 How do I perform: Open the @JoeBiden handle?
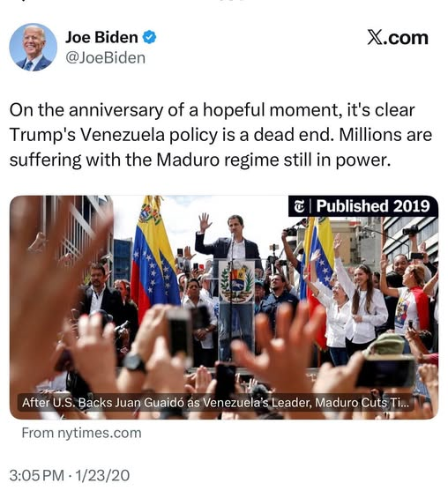[x=105, y=58]
